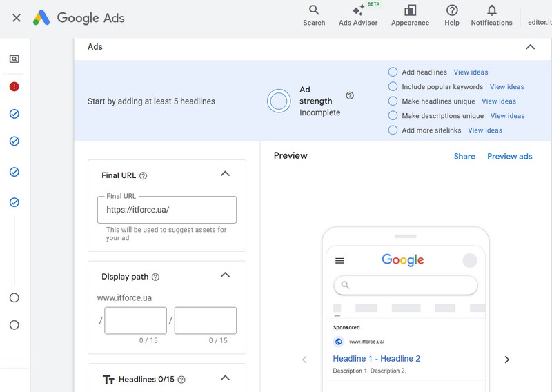The image size is (552, 392).
Task: Show Ad strength help tooltip
Action: (350, 95)
